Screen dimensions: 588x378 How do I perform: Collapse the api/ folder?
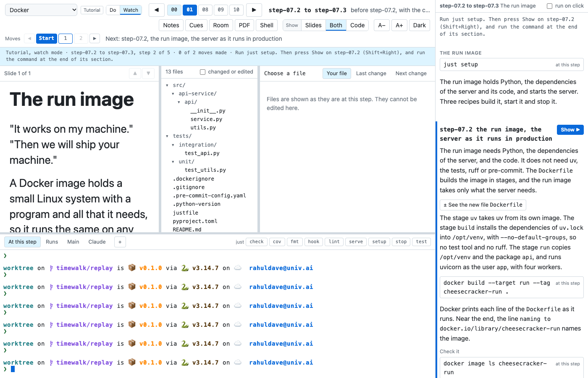179,102
